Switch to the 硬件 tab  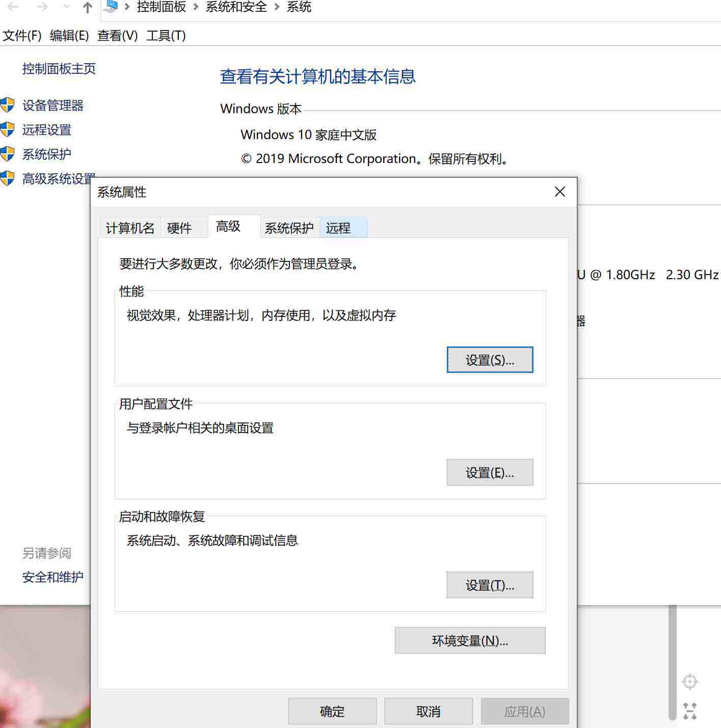pyautogui.click(x=179, y=228)
